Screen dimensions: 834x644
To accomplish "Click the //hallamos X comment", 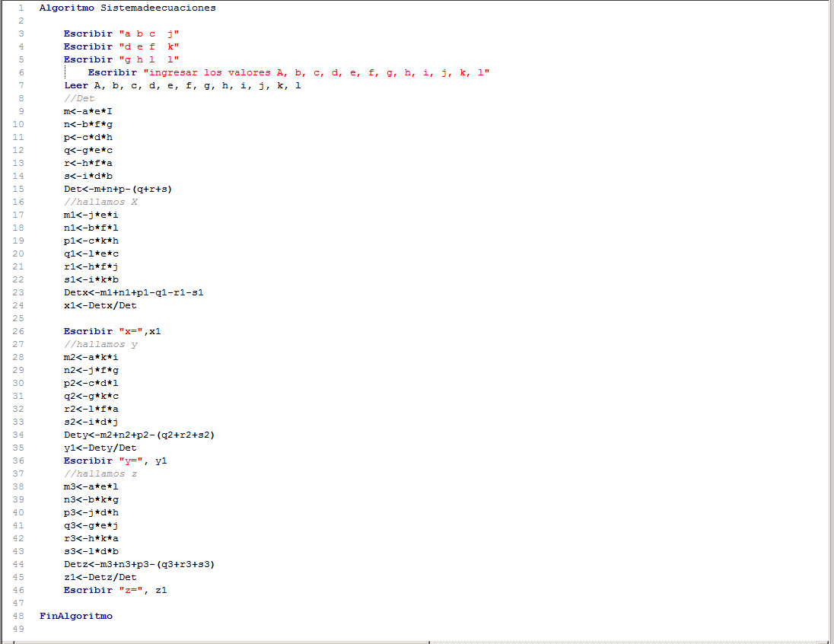I will tap(100, 202).
